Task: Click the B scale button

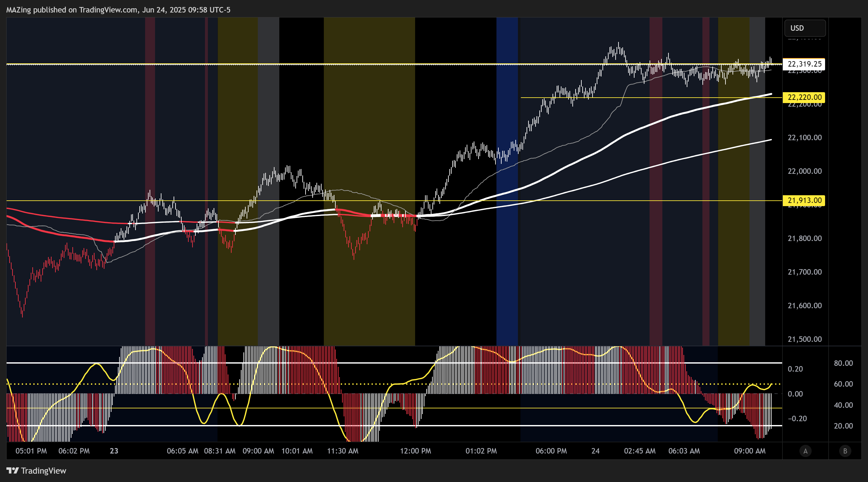Action: [x=845, y=451]
